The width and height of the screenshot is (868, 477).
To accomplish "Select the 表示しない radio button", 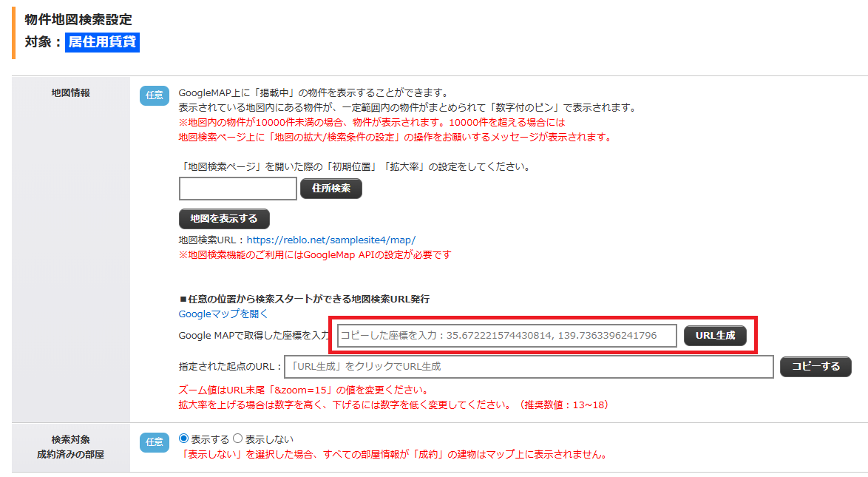I will tap(238, 439).
